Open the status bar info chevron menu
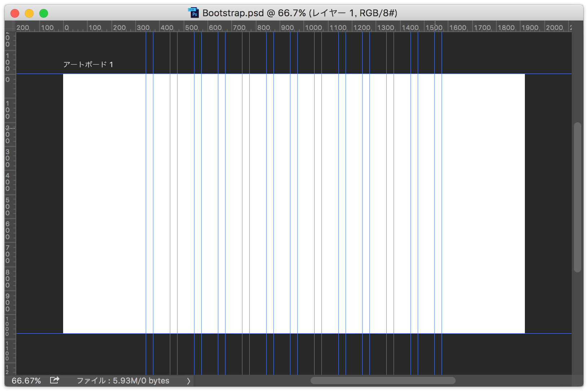This screenshot has height=391, width=588. pos(188,381)
